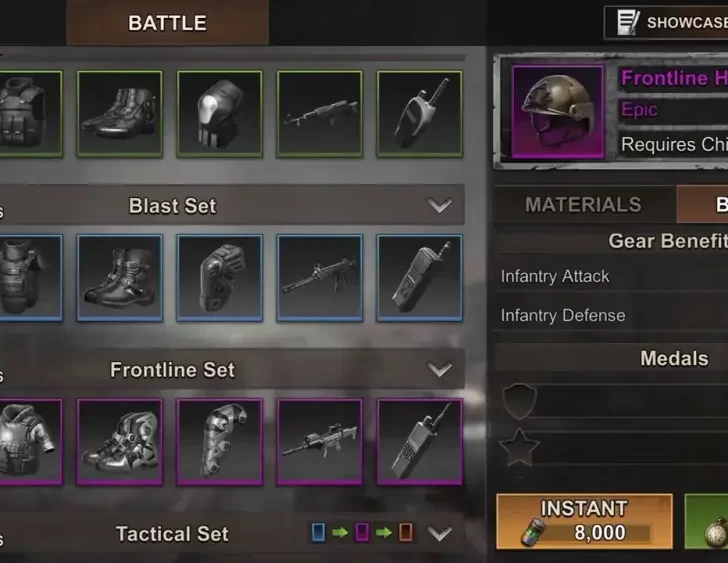
Task: Select the Blast Set knee pad item
Action: coord(220,278)
